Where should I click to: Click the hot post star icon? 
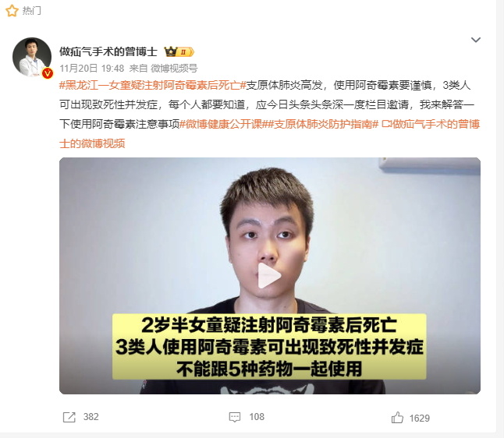click(12, 11)
